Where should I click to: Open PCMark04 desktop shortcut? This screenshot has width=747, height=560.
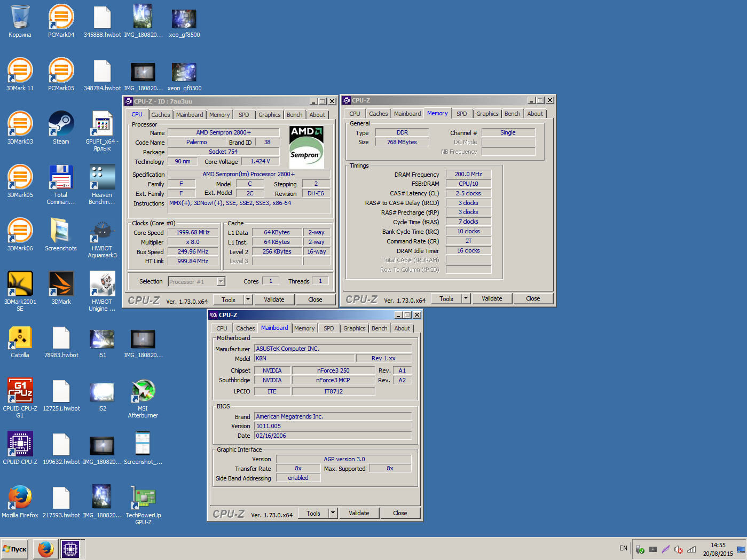pyautogui.click(x=61, y=21)
